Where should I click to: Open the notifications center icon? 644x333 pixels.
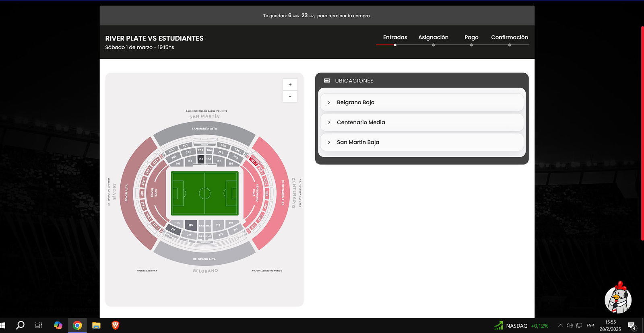[x=632, y=326]
